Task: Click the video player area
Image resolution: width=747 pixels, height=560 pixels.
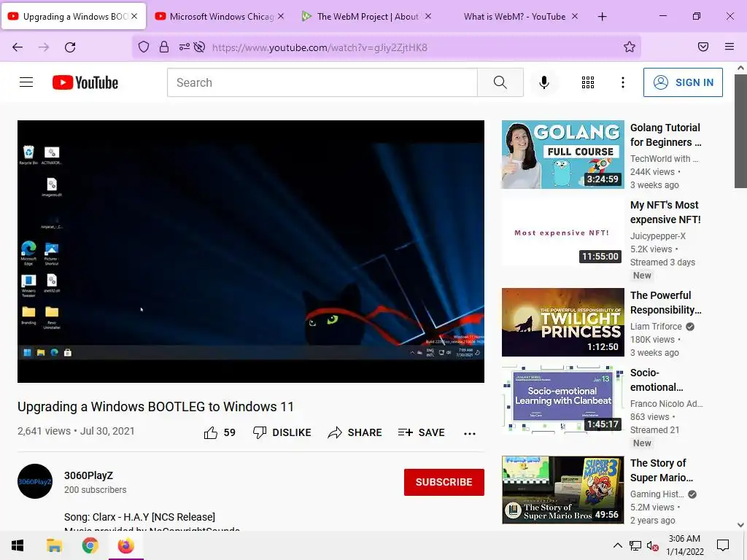Action: point(251,252)
